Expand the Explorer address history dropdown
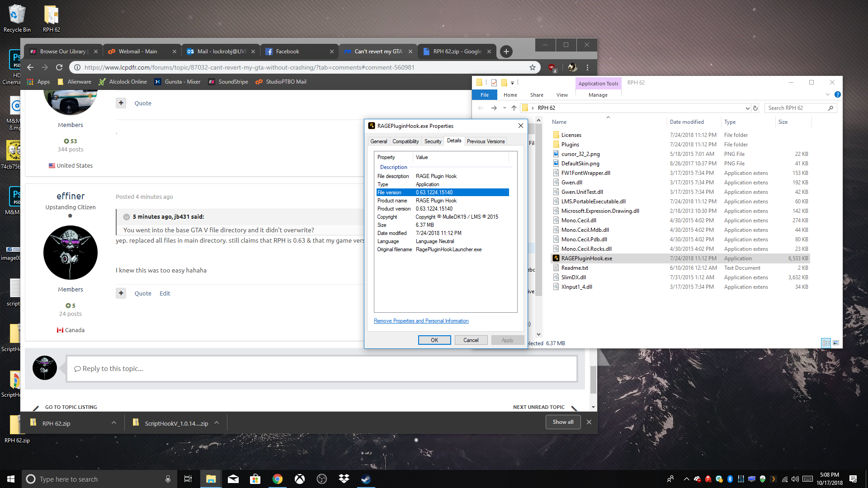This screenshot has height=488, width=868. [x=747, y=108]
